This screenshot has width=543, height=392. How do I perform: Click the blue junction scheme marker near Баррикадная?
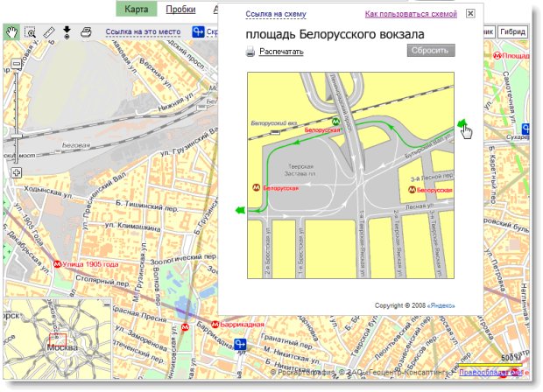(240, 345)
